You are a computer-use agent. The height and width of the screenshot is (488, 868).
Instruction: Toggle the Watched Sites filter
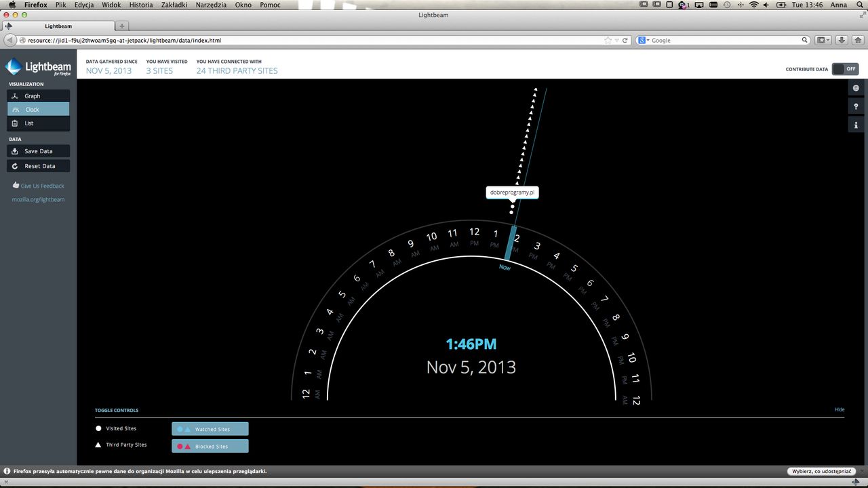click(210, 429)
